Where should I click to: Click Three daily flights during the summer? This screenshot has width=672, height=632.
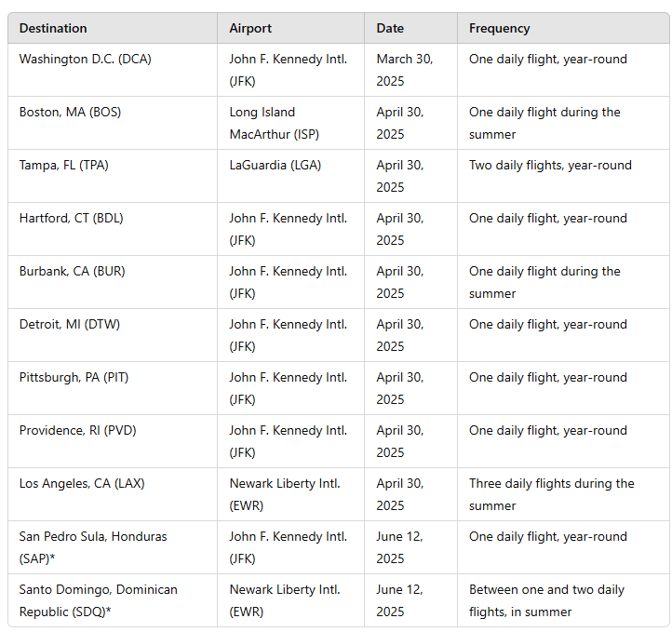tap(552, 494)
